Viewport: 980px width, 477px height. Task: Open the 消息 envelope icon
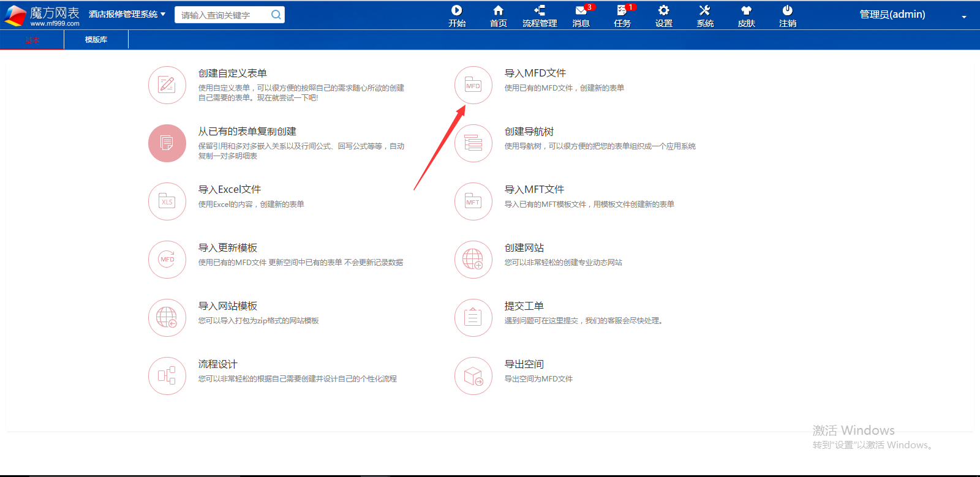[581, 10]
